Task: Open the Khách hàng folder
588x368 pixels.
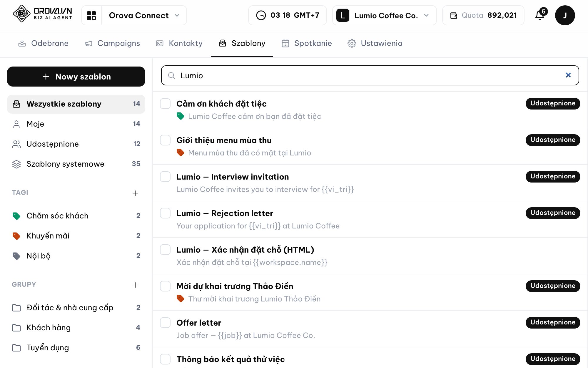Action: point(76,328)
